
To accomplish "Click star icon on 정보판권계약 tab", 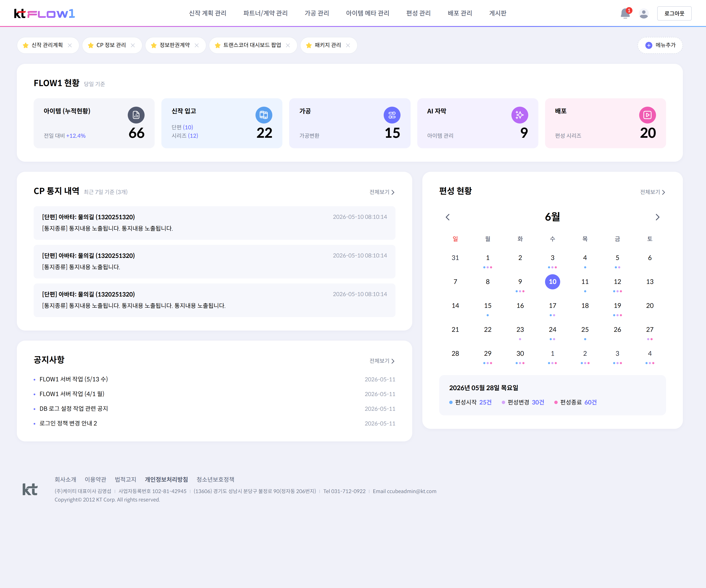I will [154, 45].
